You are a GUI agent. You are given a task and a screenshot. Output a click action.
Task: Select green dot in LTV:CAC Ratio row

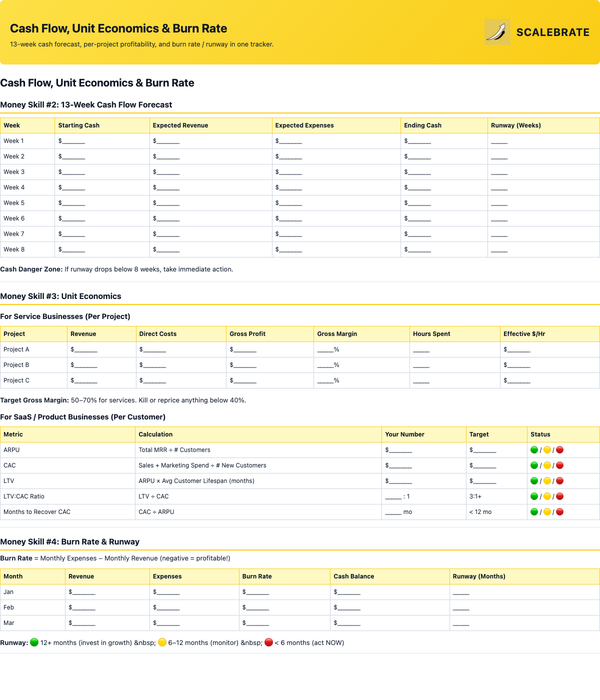tap(534, 496)
